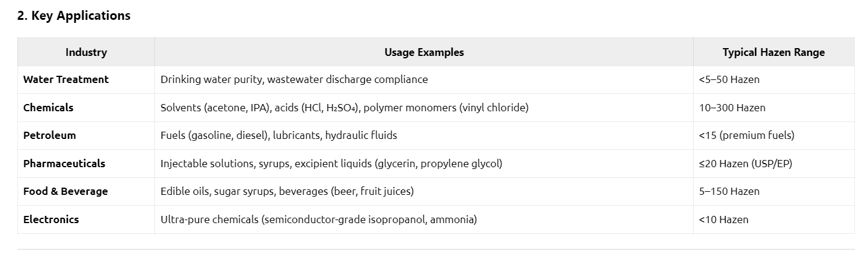The width and height of the screenshot is (868, 261).
Task: Click the injectable solutions usage text
Action: coord(331,164)
